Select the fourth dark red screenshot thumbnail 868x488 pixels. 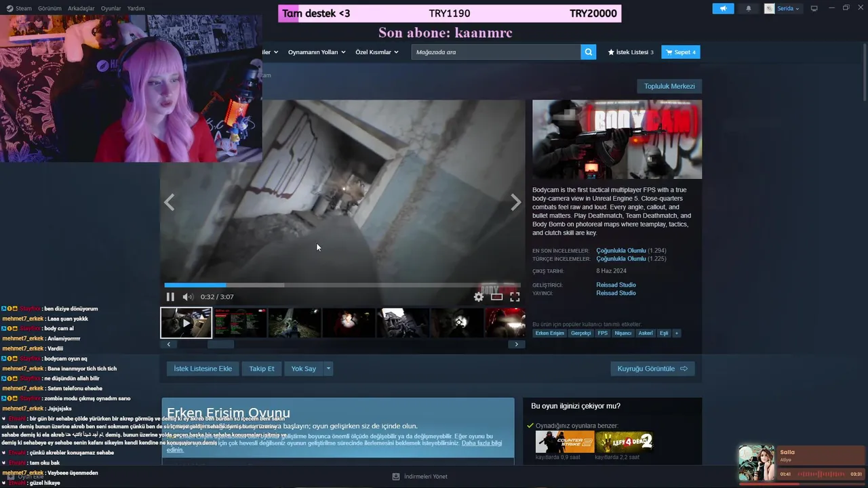[349, 323]
